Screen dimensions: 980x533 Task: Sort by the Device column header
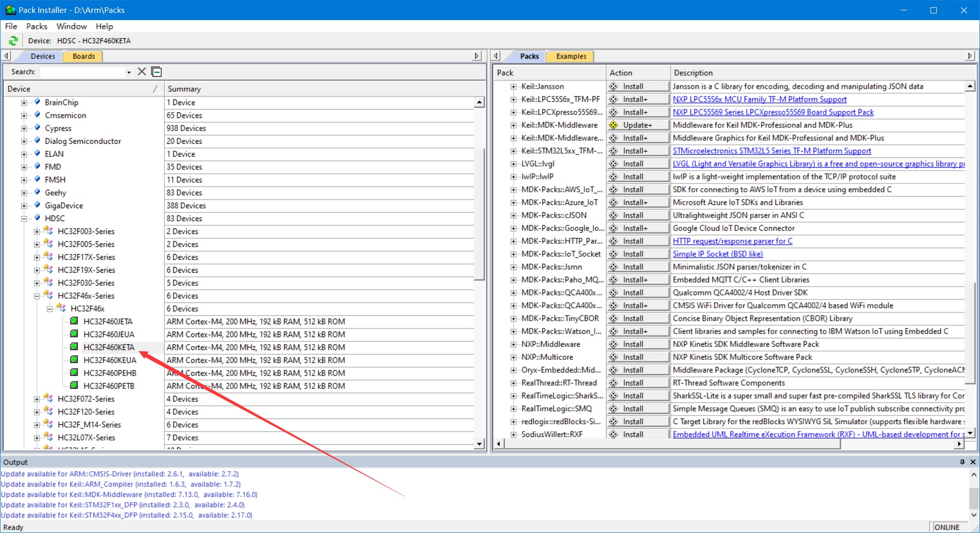(x=82, y=89)
